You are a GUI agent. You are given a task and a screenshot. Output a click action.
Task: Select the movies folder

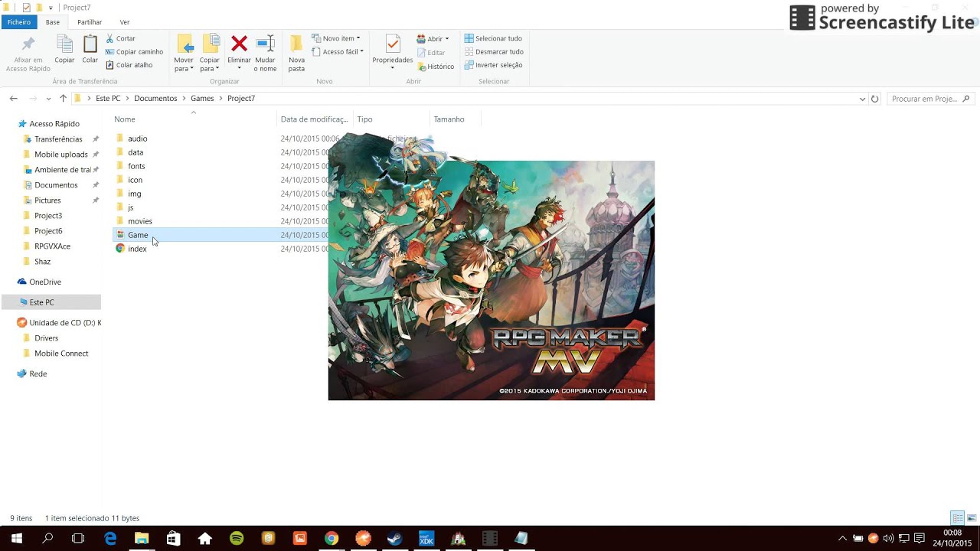[x=140, y=221]
